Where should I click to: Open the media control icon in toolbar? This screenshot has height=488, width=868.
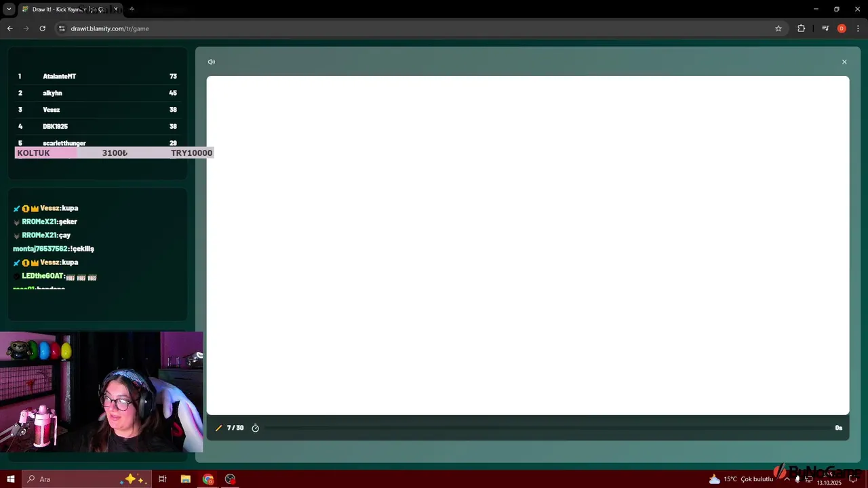pos(825,28)
